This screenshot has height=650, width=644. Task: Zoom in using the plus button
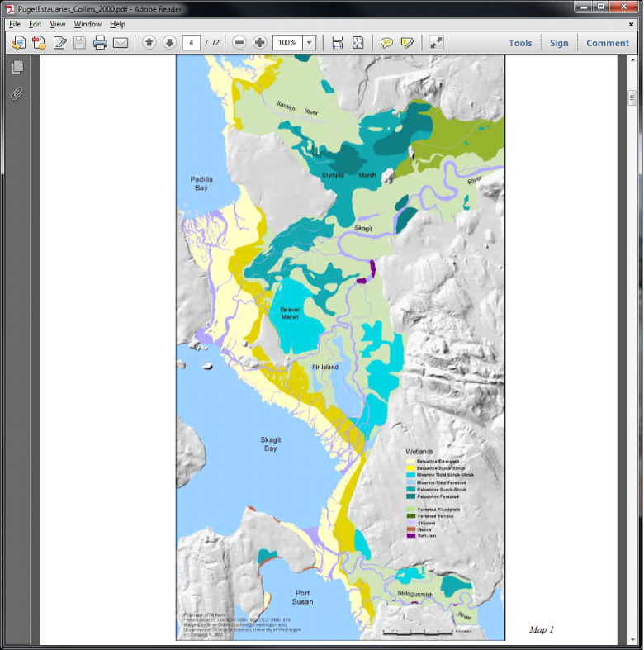point(259,43)
